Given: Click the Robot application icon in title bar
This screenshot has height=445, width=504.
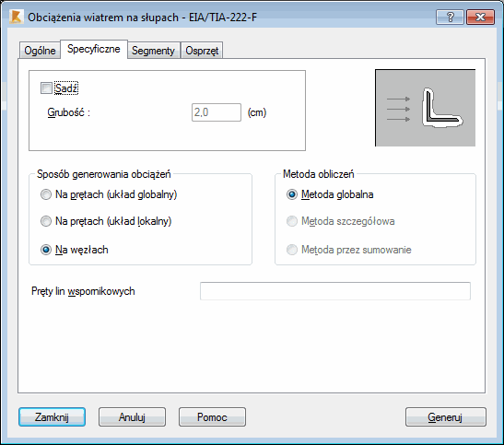Looking at the screenshot, I should 16,17.
